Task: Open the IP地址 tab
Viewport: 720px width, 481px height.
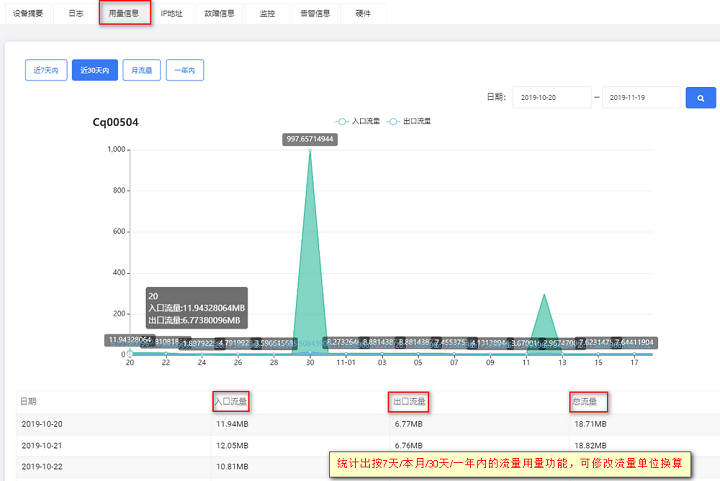Action: (x=172, y=14)
